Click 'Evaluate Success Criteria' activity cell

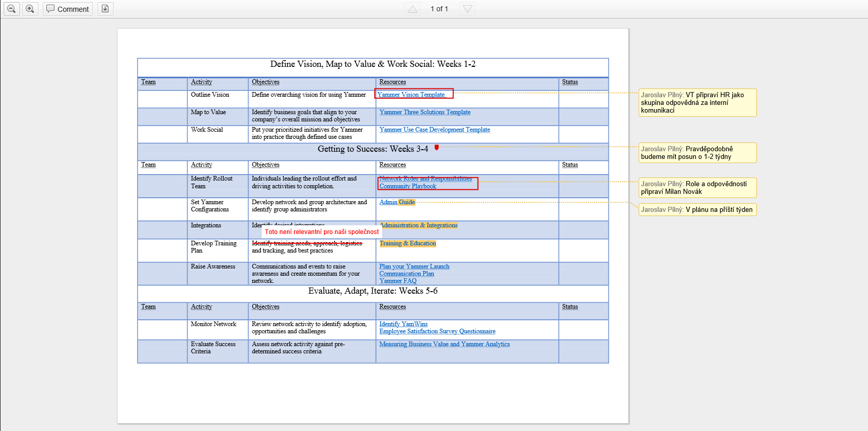pyautogui.click(x=218, y=351)
